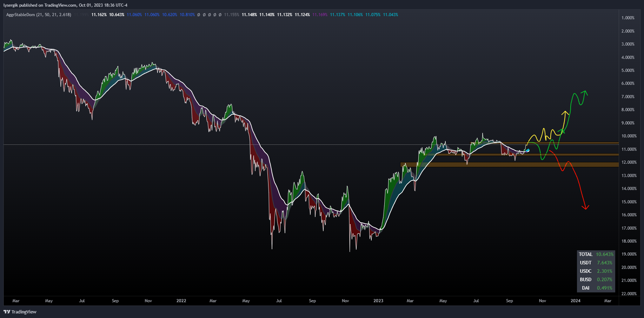The image size is (644, 318).
Task: Click the TradingView logo at bottom
Action: click(x=20, y=312)
